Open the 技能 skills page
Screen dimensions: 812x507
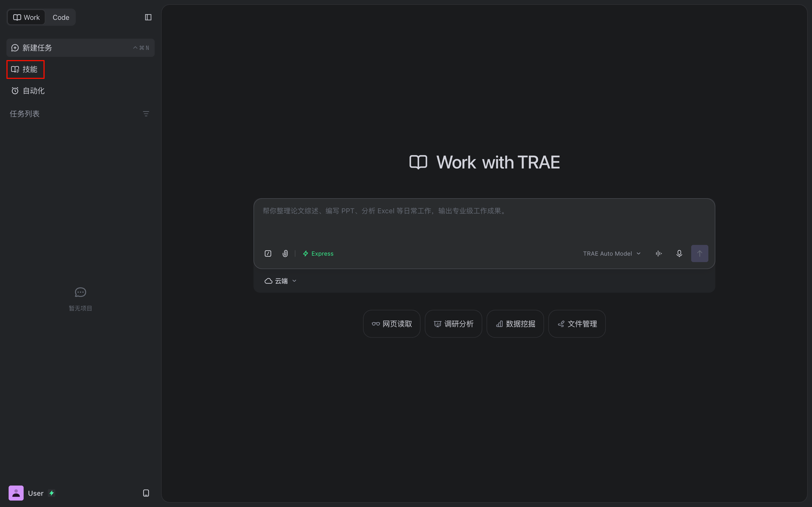26,69
